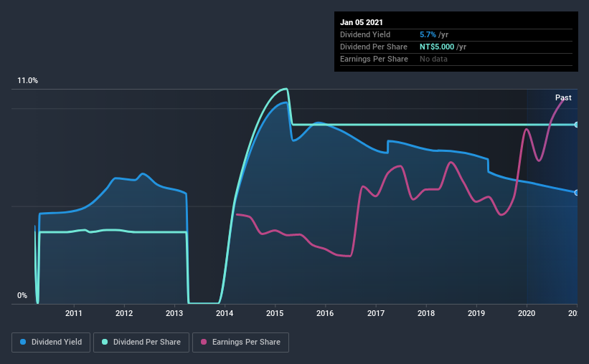Image resolution: width=589 pixels, height=364 pixels.
Task: Select the 2015 x-axis label
Action: [x=275, y=313]
